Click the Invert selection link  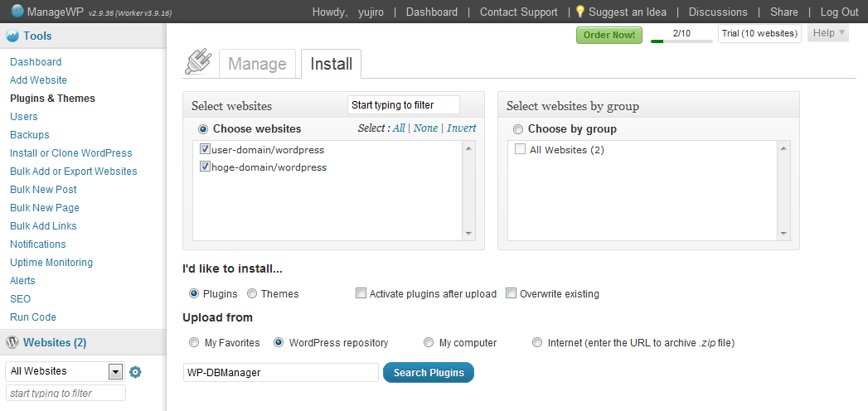click(x=462, y=128)
